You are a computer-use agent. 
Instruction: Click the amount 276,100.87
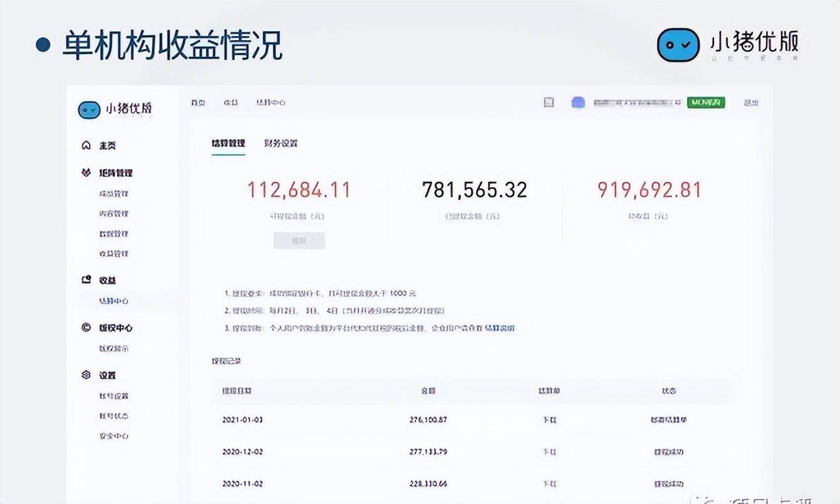pos(428,420)
